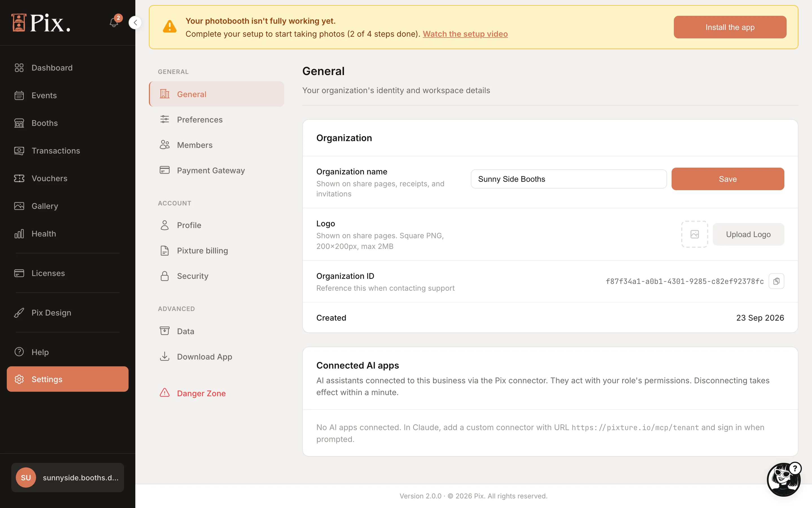Image resolution: width=812 pixels, height=508 pixels.
Task: Click the Dashboard grid icon
Action: click(19, 68)
